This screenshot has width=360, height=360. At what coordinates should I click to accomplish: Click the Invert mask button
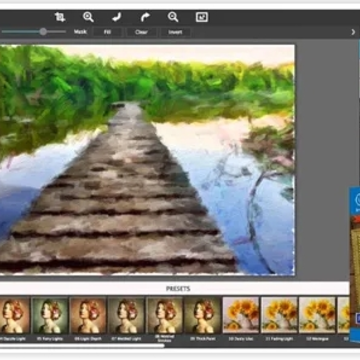[x=175, y=32]
